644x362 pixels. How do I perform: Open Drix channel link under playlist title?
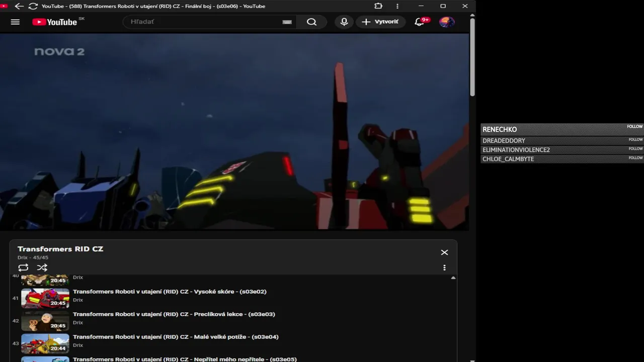pos(23,257)
